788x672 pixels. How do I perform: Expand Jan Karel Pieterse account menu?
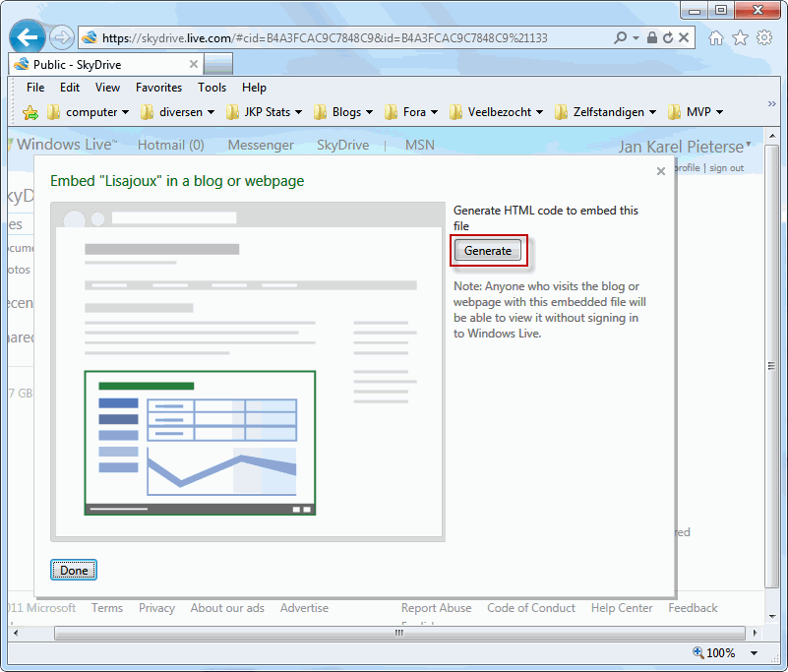click(x=685, y=147)
